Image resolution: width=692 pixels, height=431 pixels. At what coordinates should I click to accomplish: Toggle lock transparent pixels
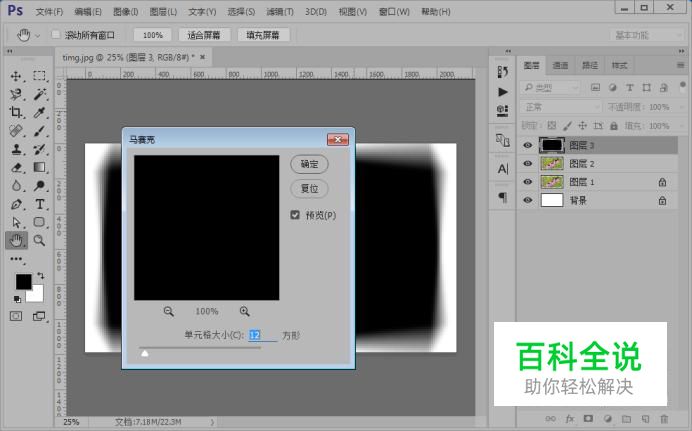pyautogui.click(x=552, y=126)
